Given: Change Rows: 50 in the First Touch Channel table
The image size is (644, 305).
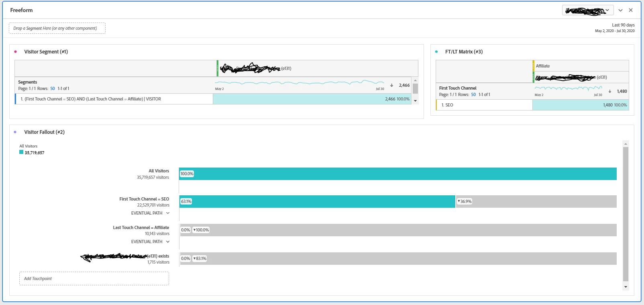Looking at the screenshot, I should point(473,94).
